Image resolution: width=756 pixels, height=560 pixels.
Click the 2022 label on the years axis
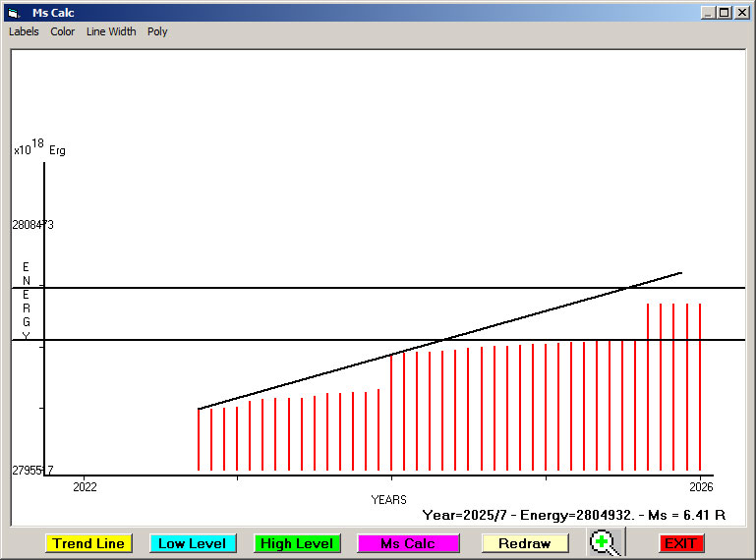pyautogui.click(x=86, y=486)
